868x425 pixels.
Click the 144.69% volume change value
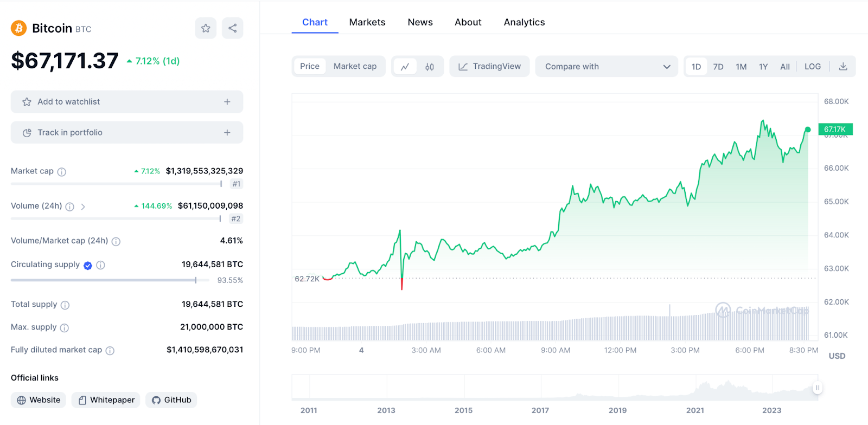pyautogui.click(x=153, y=206)
